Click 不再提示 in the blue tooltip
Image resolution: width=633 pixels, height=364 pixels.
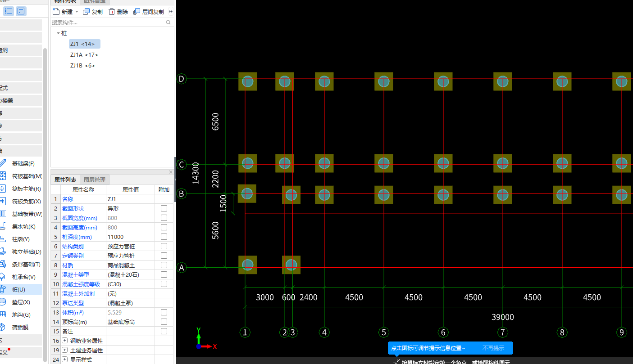[493, 348]
